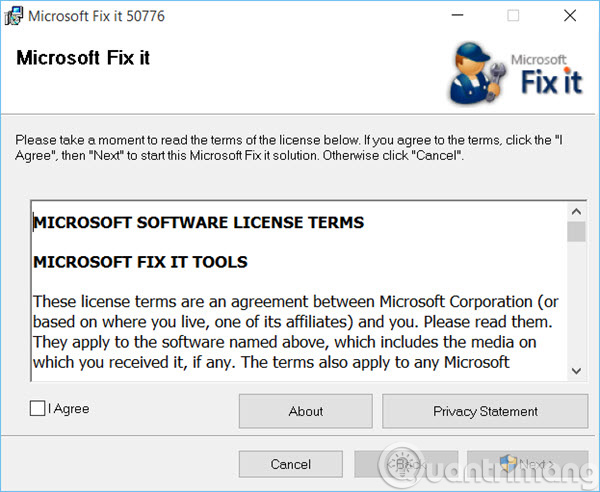Screen dimensions: 600x492
Task: Minimize the Microsoft Fix it window
Action: 461,16
